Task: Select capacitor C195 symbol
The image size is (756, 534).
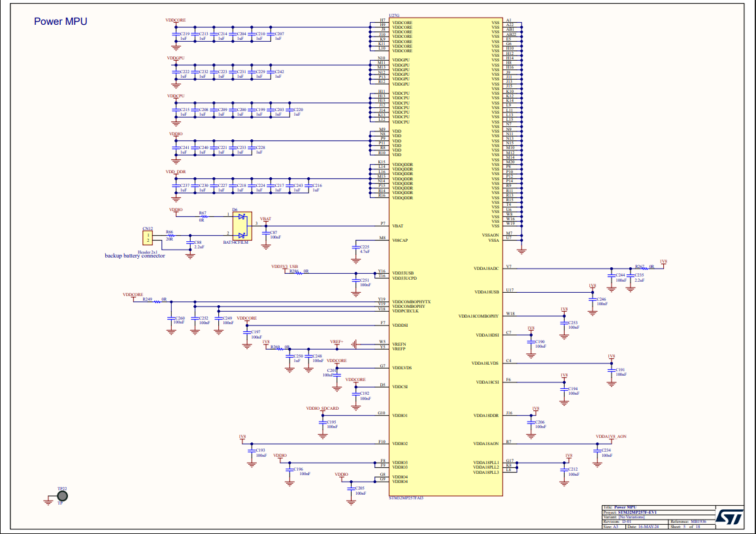Action: pyautogui.click(x=323, y=423)
